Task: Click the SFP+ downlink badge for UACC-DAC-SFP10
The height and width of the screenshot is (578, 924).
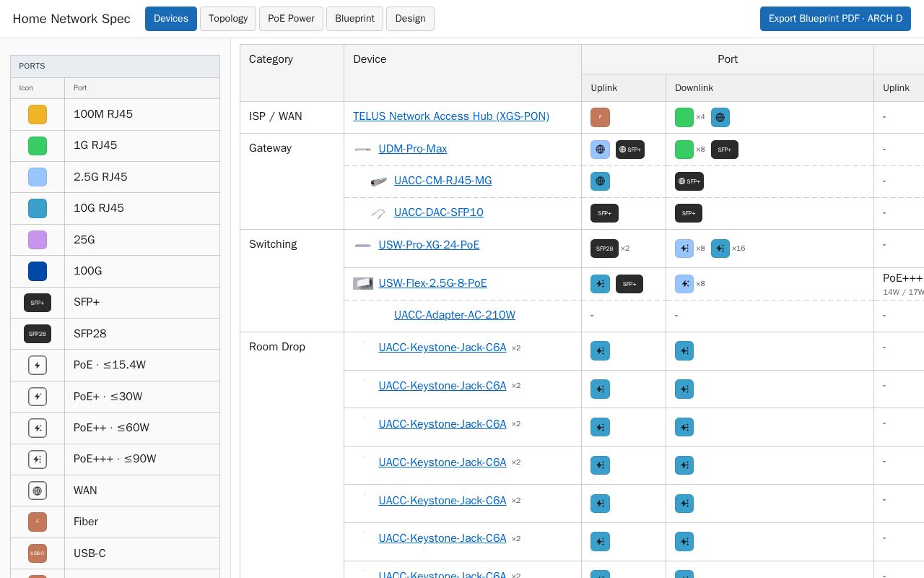Action: [x=689, y=213]
